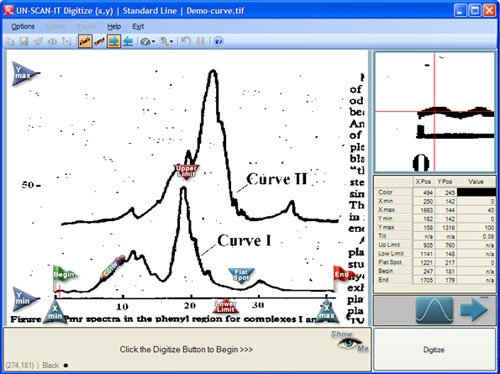Image resolution: width=500 pixels, height=374 pixels.
Task: Select the highlighted black line-type toolbar icon
Action: point(85,42)
